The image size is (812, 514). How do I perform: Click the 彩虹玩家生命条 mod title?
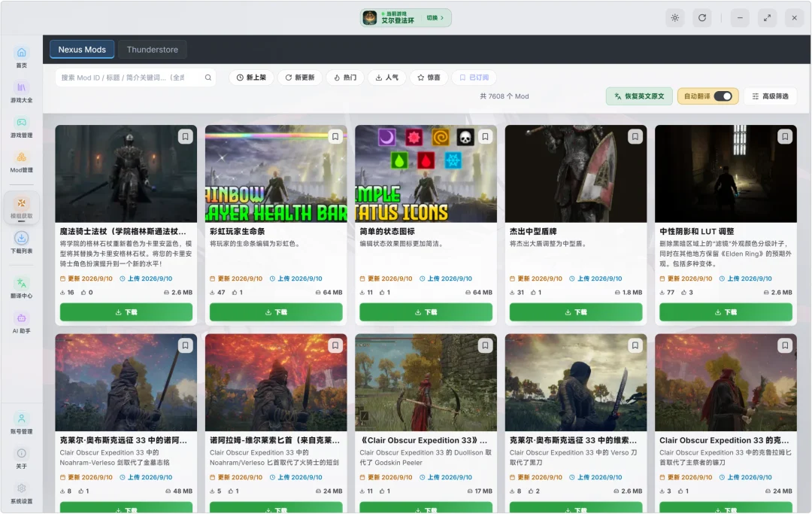click(x=237, y=231)
